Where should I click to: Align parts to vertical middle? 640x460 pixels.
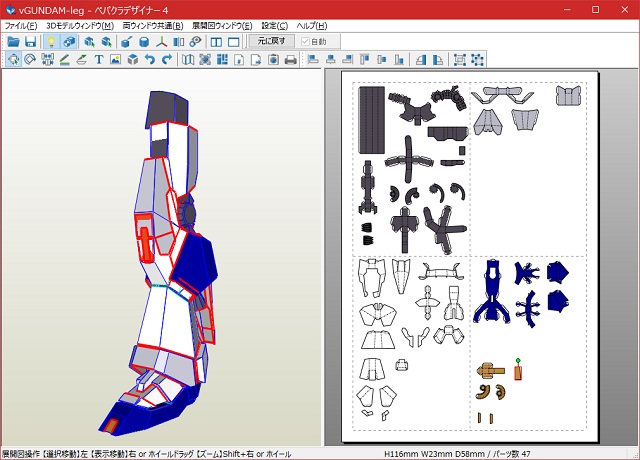click(x=382, y=60)
